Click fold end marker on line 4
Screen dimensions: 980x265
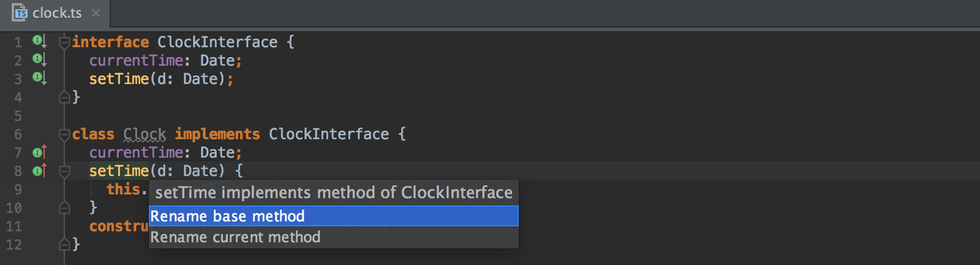pos(64,97)
